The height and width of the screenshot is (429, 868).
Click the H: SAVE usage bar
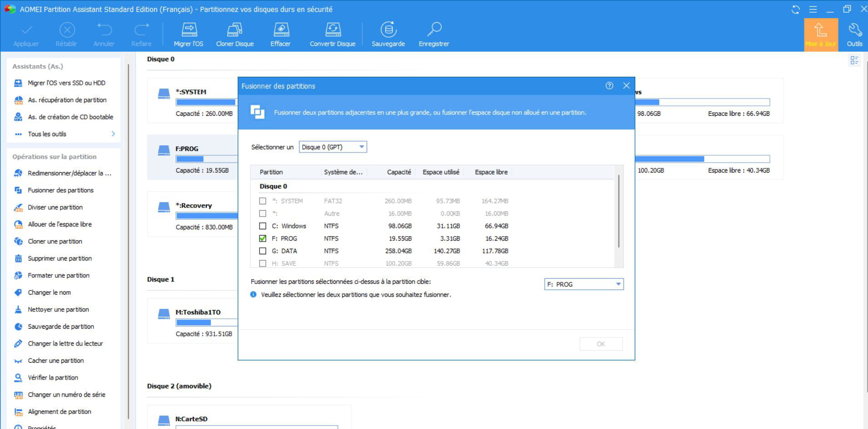click(702, 159)
